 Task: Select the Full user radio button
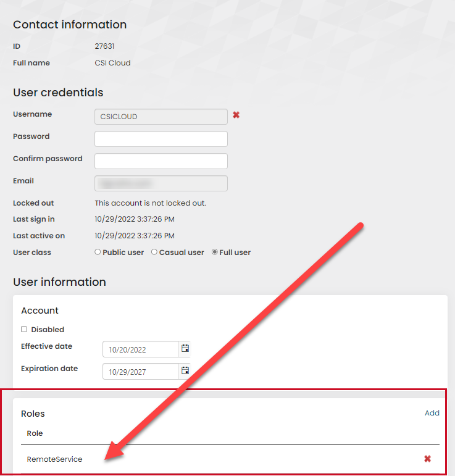point(215,252)
